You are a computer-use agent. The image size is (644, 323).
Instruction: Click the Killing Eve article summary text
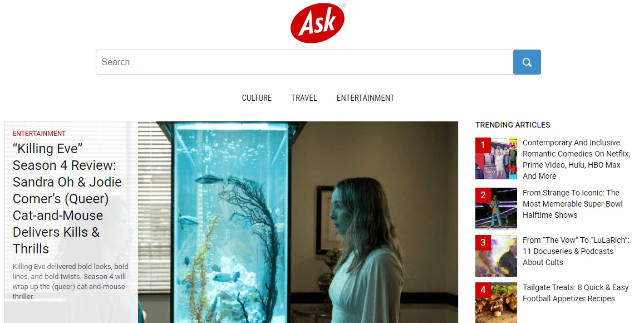(70, 281)
